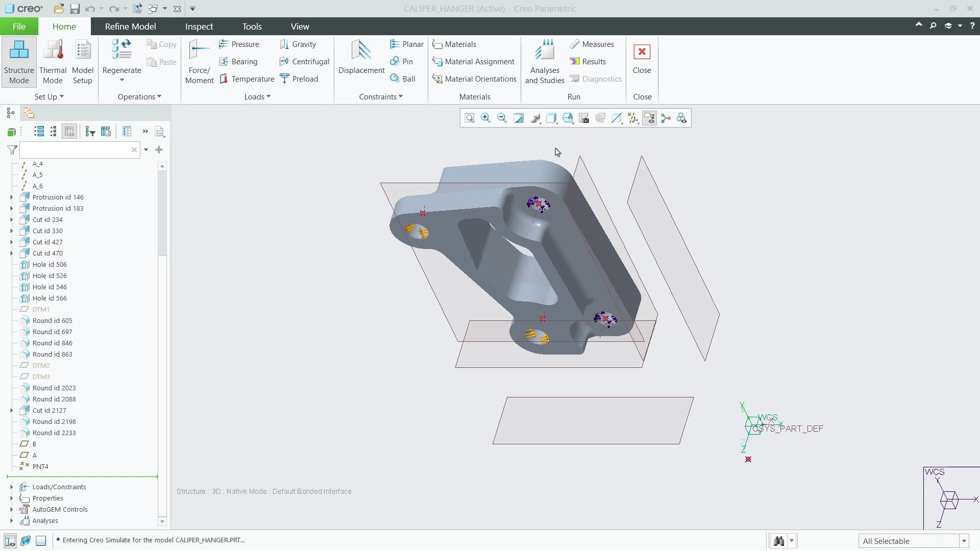The image size is (980, 551).
Task: Expand the Cut id 2127 tree node
Action: [x=11, y=410]
